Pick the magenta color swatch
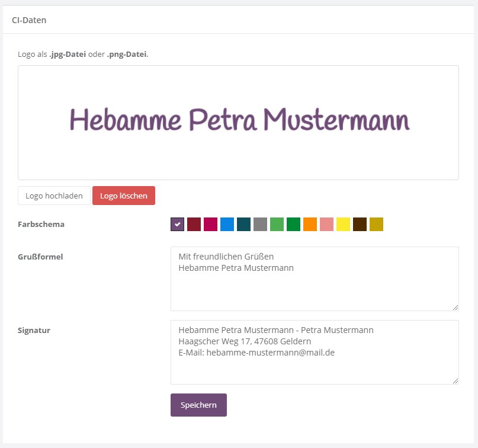The width and height of the screenshot is (478, 448). (x=210, y=225)
